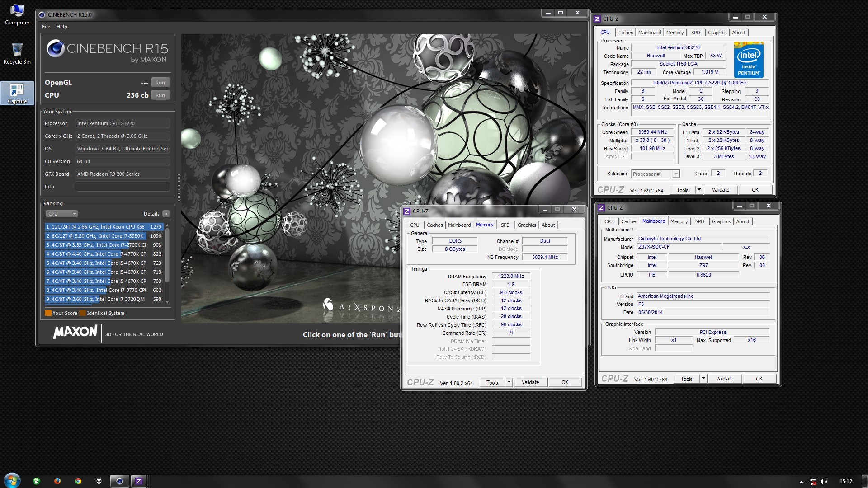Screen dimensions: 868x488
Task: Click Tools button in top CPU-Z window
Action: point(683,190)
